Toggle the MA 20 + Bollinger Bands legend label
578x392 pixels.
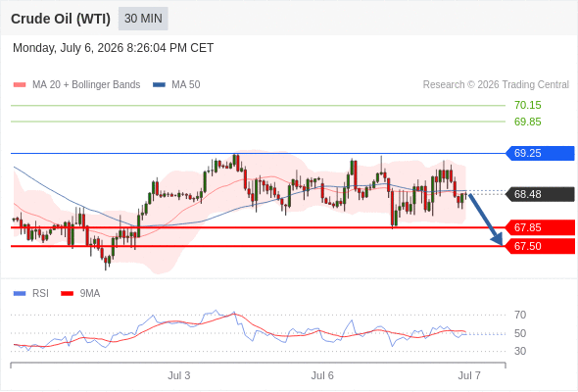tap(86, 85)
